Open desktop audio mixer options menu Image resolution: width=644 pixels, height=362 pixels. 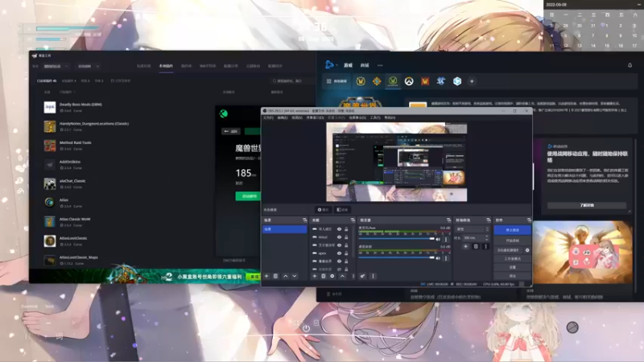[446, 258]
